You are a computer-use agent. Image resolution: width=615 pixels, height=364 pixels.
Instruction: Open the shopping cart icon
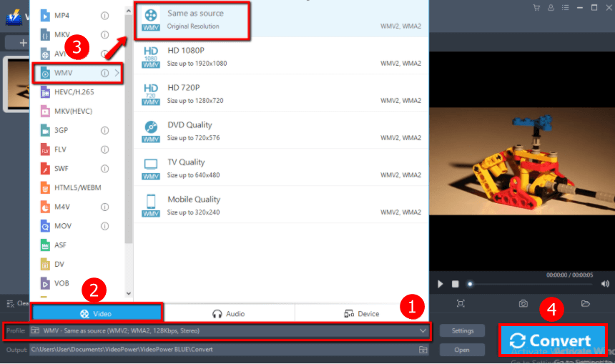point(536,7)
